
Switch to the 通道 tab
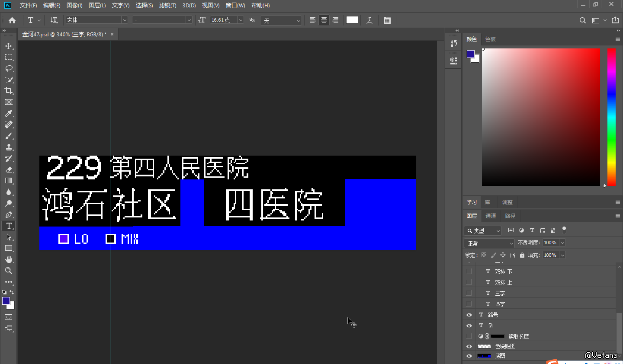coord(491,216)
